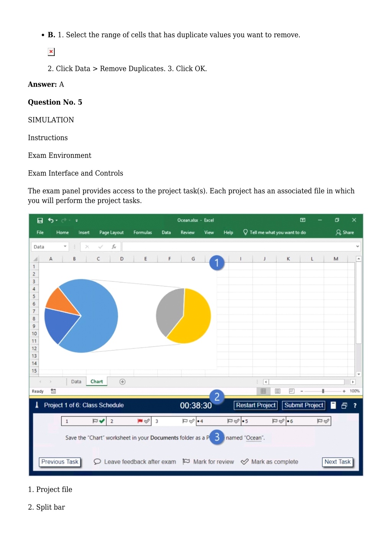This screenshot has width=392, height=555.
Task: Click the next sheet navigation arrow
Action: (x=50, y=382)
